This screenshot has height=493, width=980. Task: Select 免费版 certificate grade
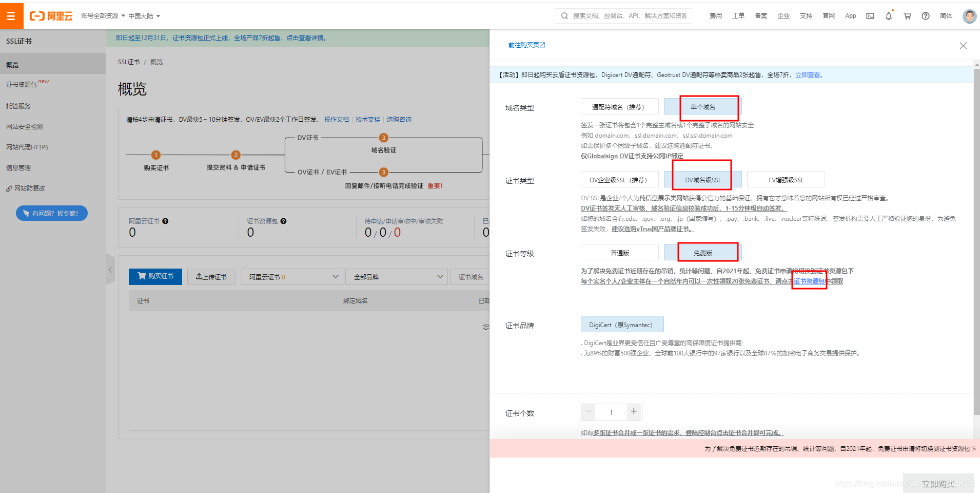(x=702, y=253)
